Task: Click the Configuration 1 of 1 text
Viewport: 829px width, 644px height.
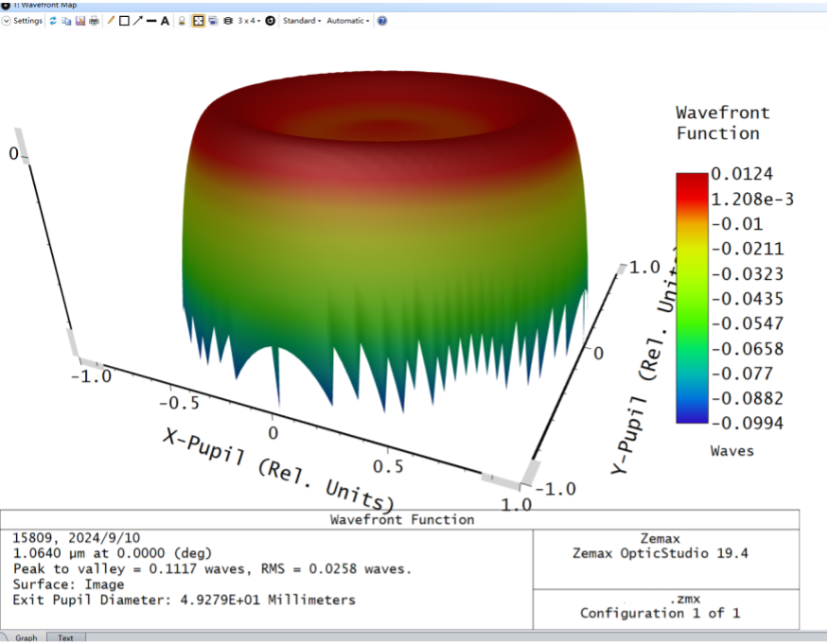Action: pos(661,614)
